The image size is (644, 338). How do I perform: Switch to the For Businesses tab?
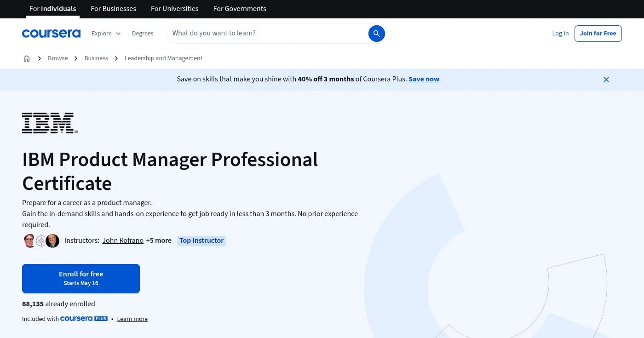114,9
